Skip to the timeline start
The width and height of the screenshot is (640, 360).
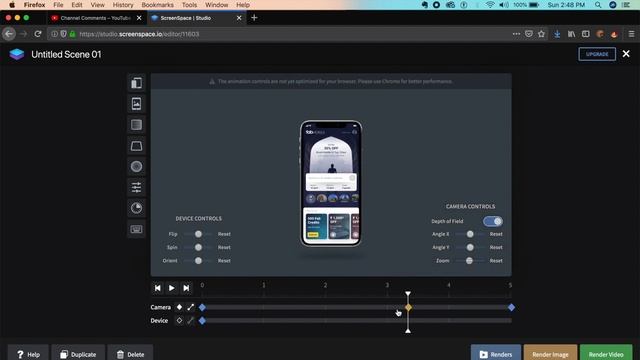[x=158, y=288]
